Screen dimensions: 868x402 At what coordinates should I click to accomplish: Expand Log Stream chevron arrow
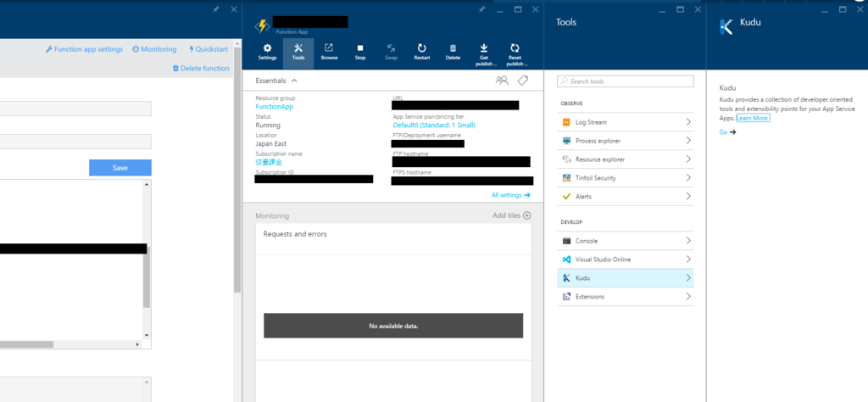(688, 122)
